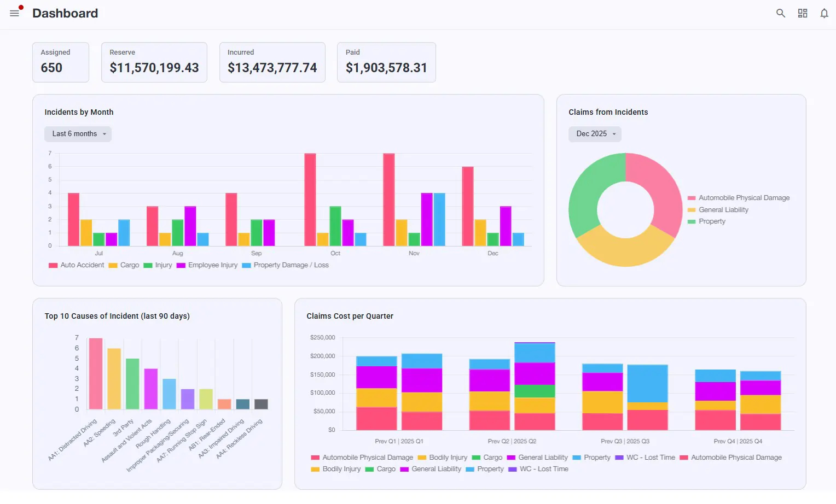Toggle Auto Accident legend in Incidents by Month

click(77, 265)
